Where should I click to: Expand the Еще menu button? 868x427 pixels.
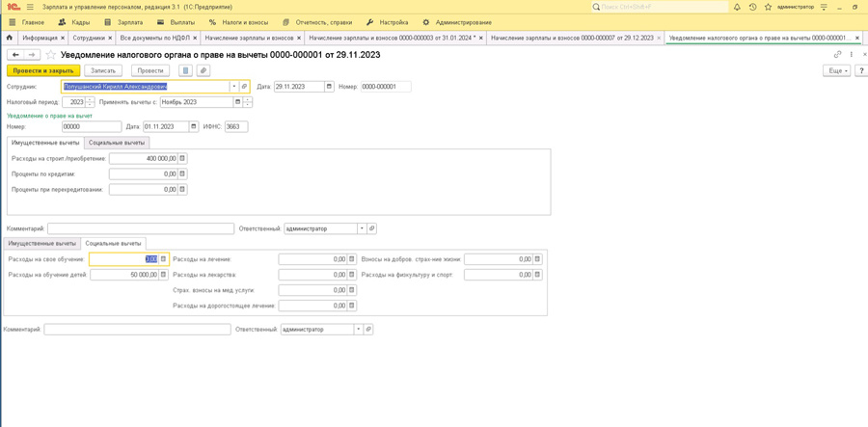pyautogui.click(x=836, y=70)
